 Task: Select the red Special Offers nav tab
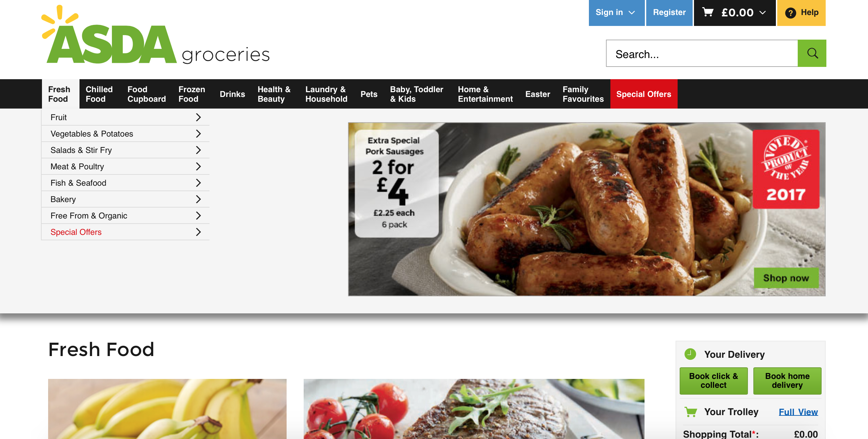(x=643, y=94)
